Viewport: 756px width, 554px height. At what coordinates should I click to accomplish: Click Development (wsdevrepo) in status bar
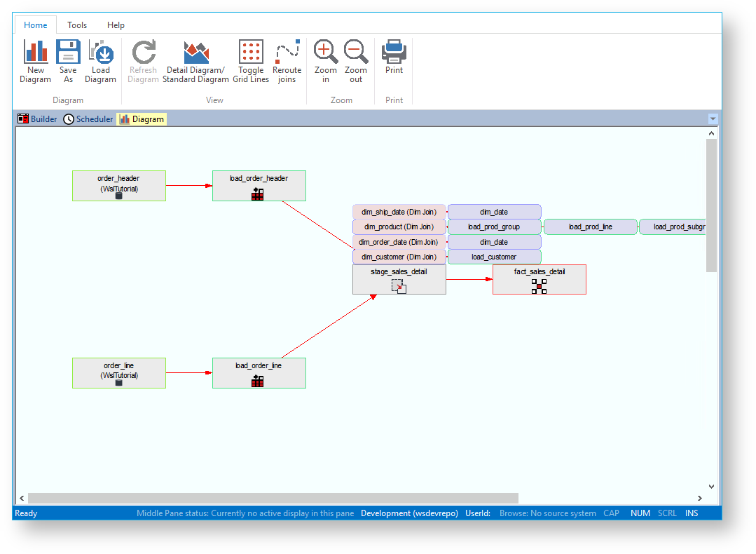point(409,513)
